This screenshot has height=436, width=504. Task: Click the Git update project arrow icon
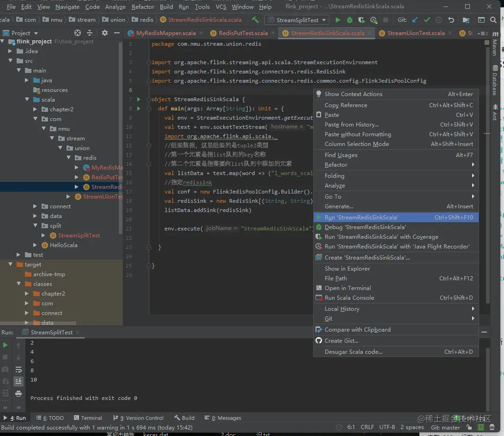pos(415,20)
